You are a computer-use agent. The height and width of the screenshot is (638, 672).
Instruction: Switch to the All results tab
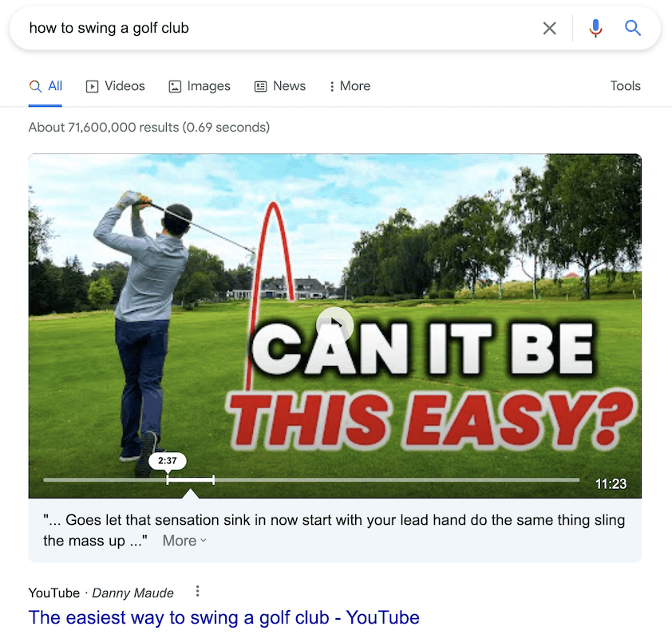pos(45,86)
